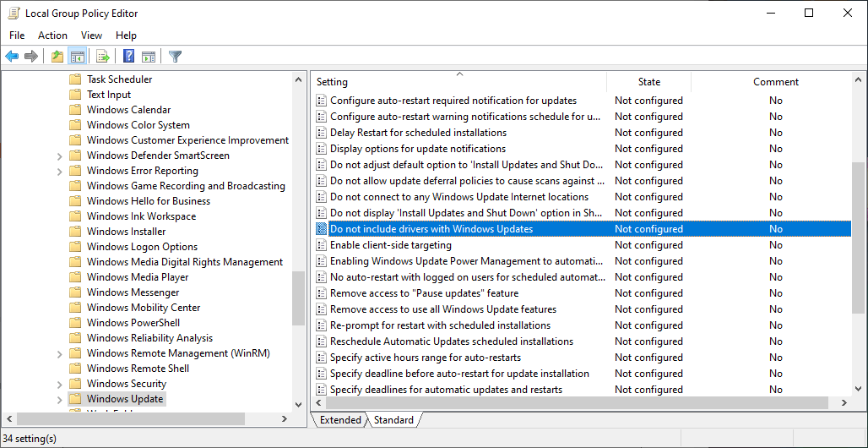868x448 pixels.
Task: Toggle the Show/Hide Action Pane icon
Action: pos(149,57)
